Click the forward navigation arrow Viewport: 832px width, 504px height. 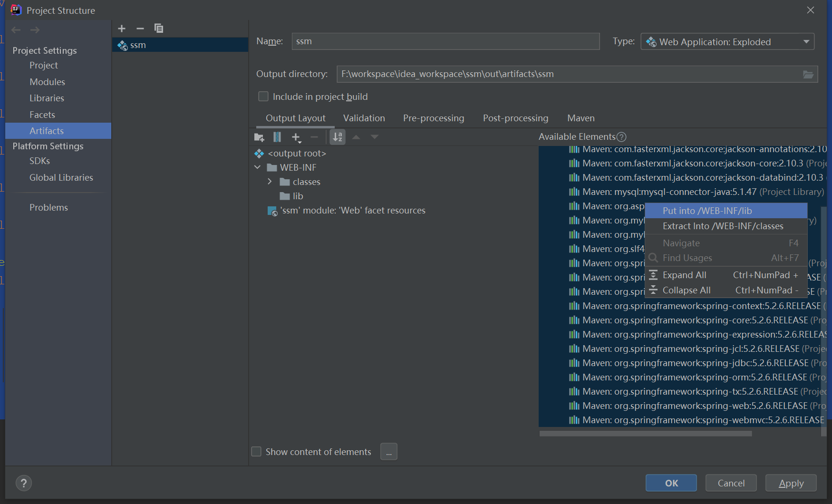tap(35, 30)
